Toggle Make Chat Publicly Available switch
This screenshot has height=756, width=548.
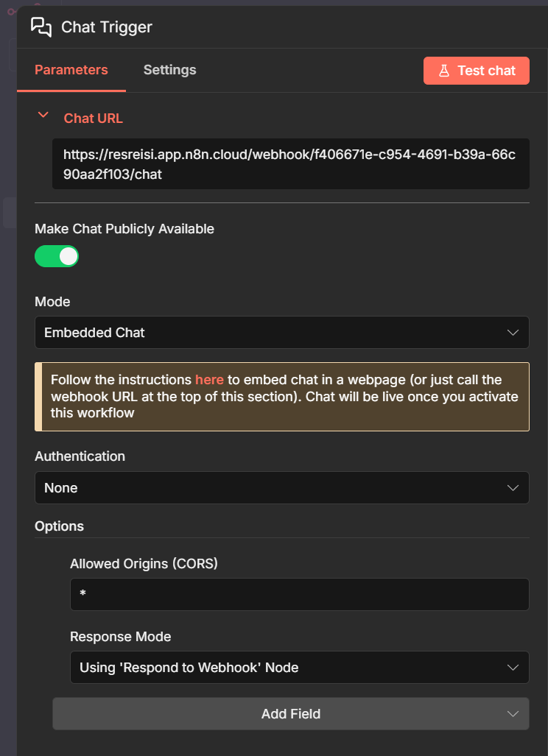(57, 256)
